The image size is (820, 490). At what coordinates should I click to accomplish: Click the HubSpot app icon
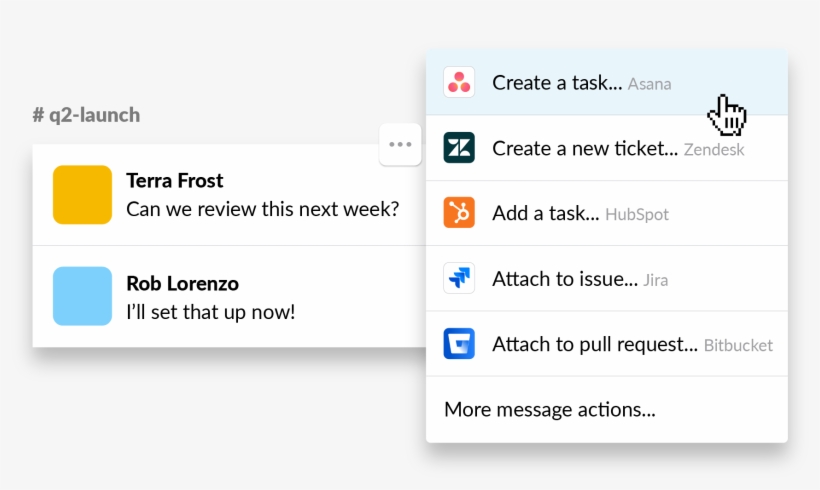[x=459, y=212]
